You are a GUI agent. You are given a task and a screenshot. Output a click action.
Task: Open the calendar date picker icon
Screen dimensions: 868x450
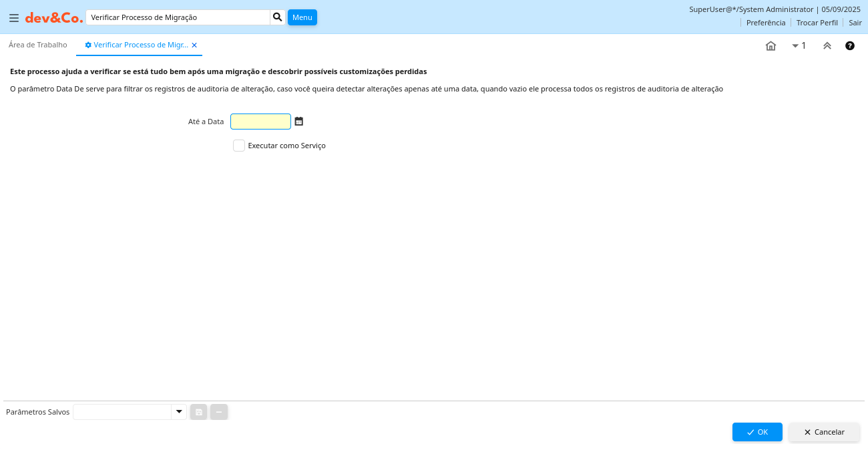click(299, 122)
